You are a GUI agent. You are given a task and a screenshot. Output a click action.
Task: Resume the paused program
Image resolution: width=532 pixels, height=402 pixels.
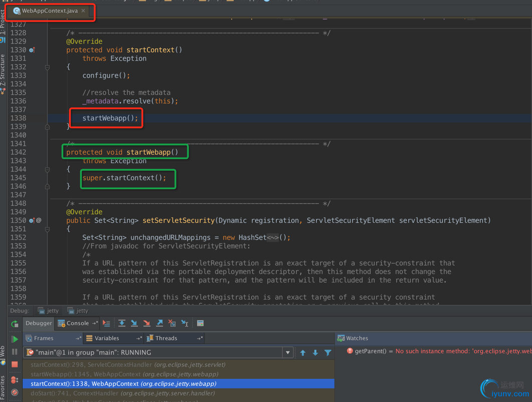tap(15, 339)
